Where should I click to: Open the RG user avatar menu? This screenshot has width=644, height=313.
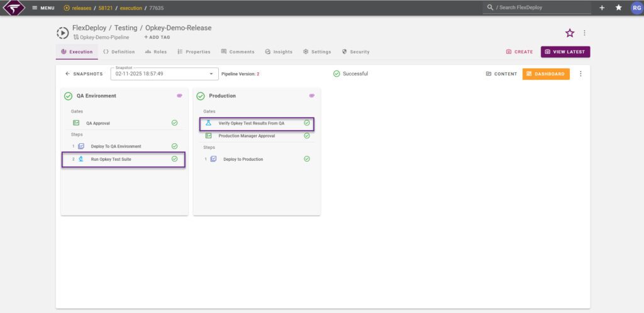pyautogui.click(x=636, y=8)
